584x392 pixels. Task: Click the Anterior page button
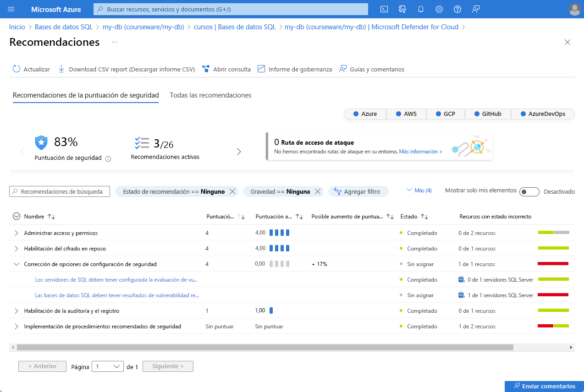point(42,366)
